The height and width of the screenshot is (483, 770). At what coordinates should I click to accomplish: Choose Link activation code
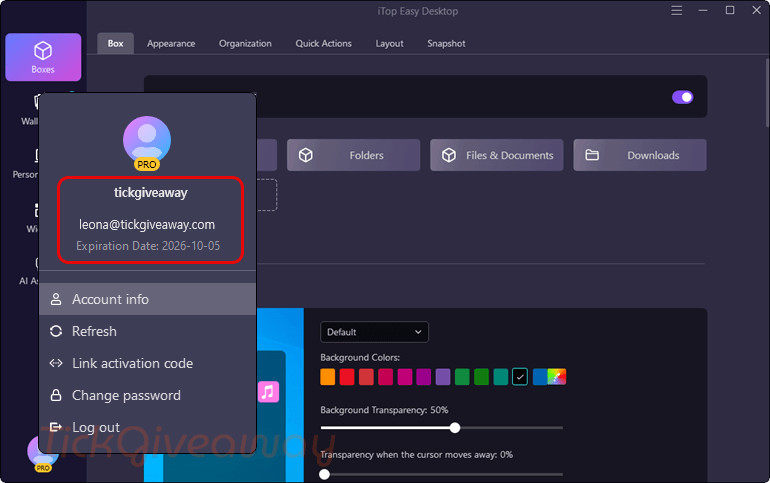[147, 363]
